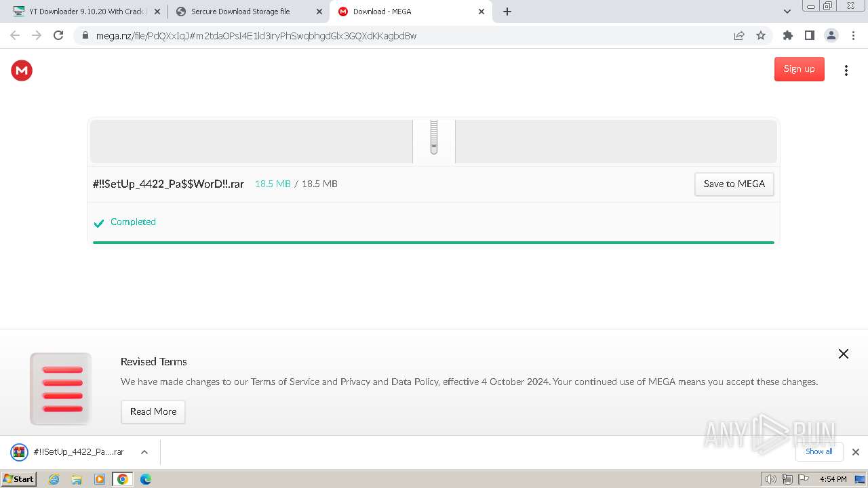Click the Action Center flag icon

point(804,479)
